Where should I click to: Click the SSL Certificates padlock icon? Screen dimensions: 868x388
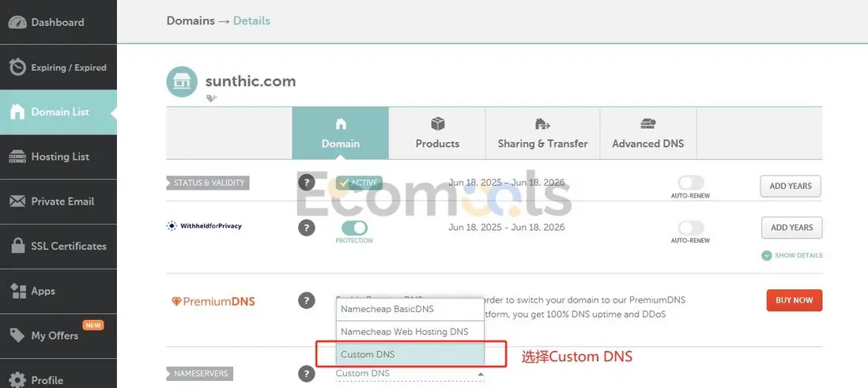[x=17, y=246]
